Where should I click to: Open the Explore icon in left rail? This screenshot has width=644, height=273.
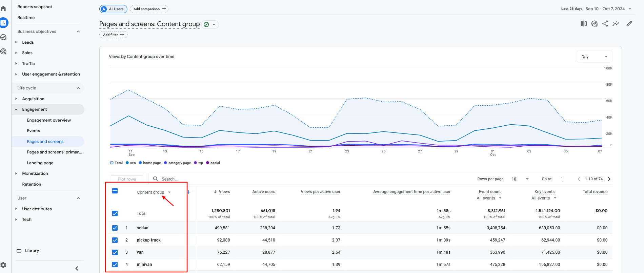click(x=3, y=37)
